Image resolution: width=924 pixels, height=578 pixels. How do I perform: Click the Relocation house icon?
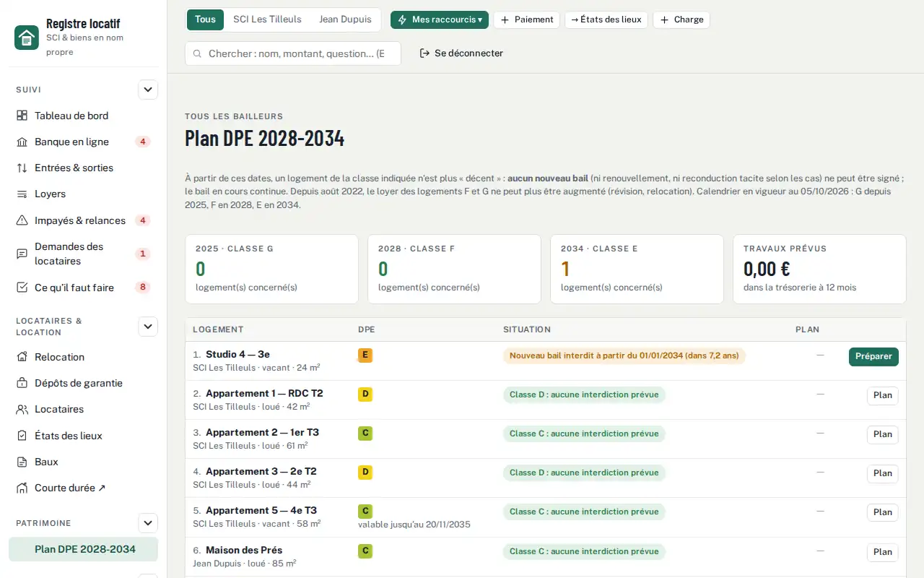pyautogui.click(x=22, y=357)
